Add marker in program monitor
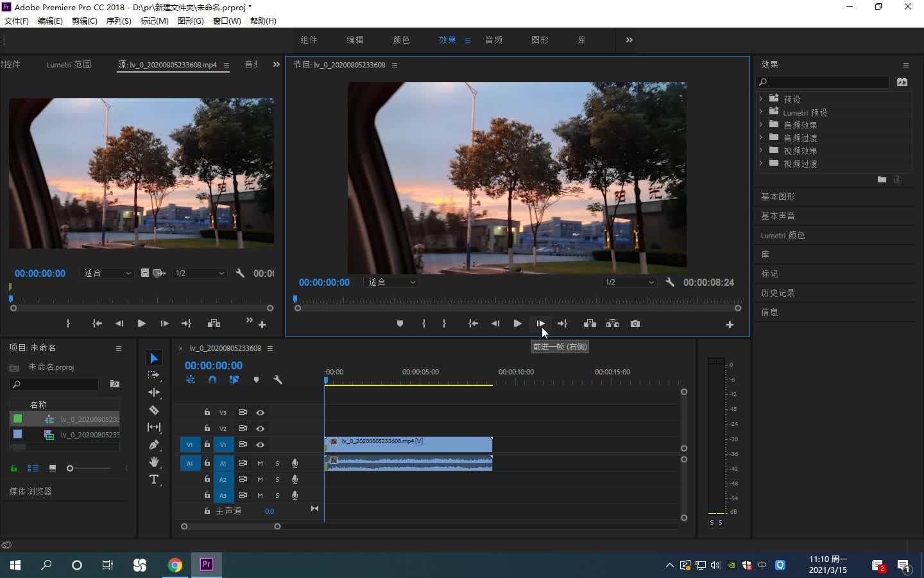Screen dimensions: 924x578 click(400, 324)
